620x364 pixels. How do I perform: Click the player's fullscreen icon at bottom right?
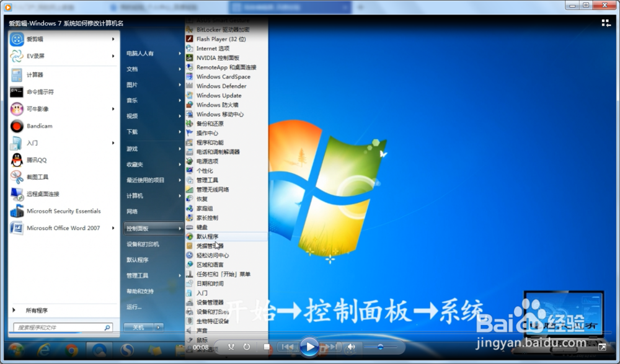coord(602,347)
